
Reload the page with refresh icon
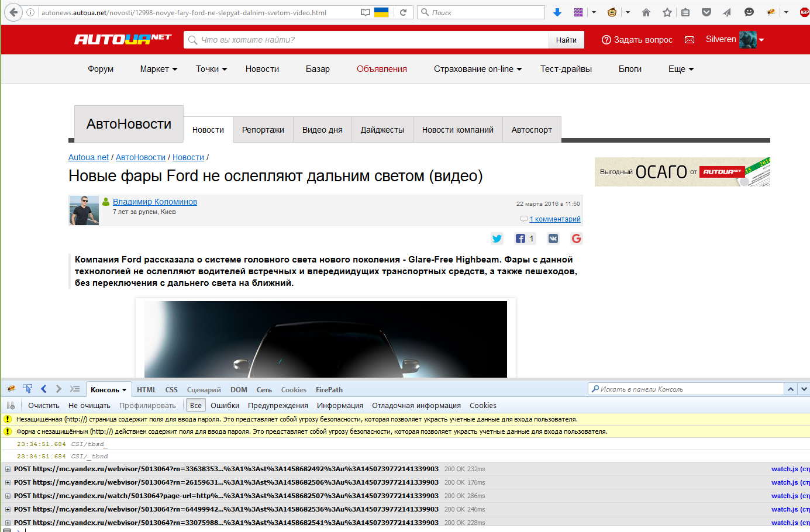pos(403,12)
